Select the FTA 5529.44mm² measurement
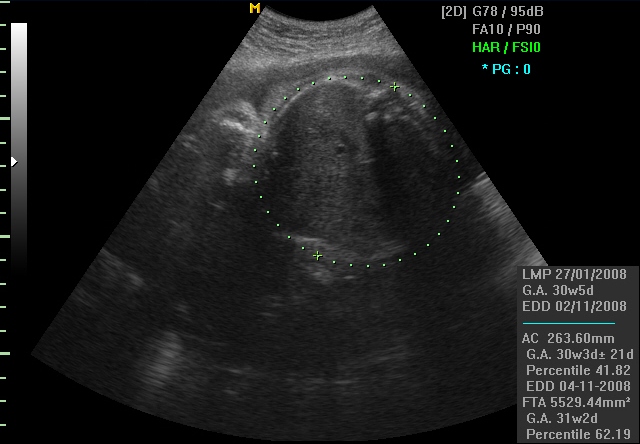640x444 pixels. (x=576, y=402)
